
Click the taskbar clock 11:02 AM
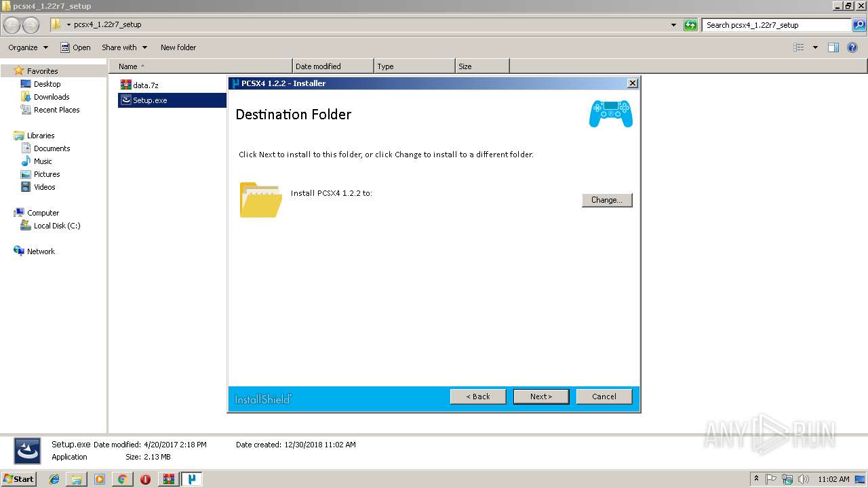833,479
